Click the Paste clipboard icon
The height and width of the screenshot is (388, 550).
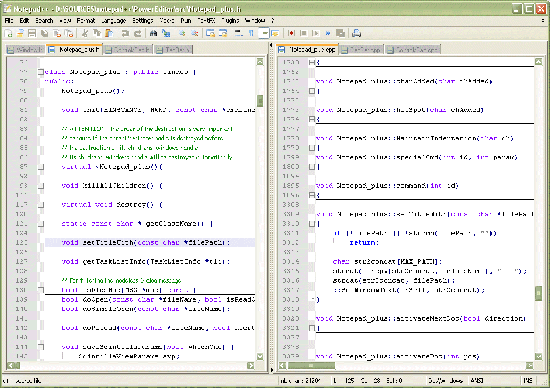coord(109,33)
